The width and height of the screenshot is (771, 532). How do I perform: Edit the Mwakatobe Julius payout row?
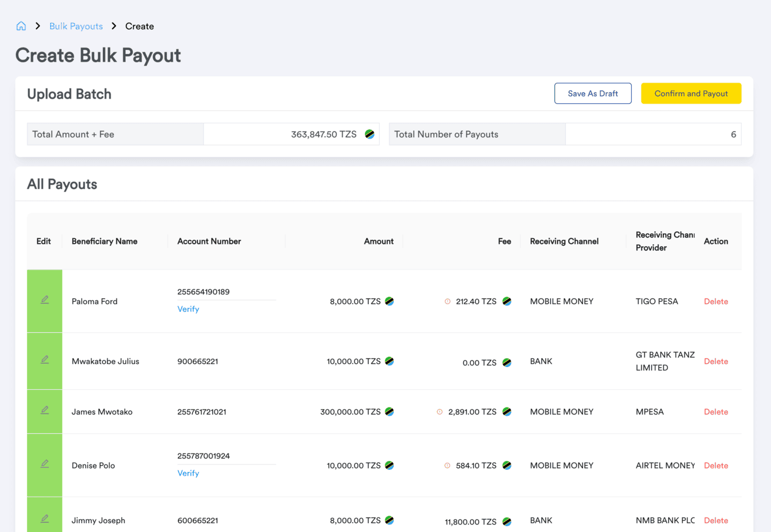click(x=45, y=360)
